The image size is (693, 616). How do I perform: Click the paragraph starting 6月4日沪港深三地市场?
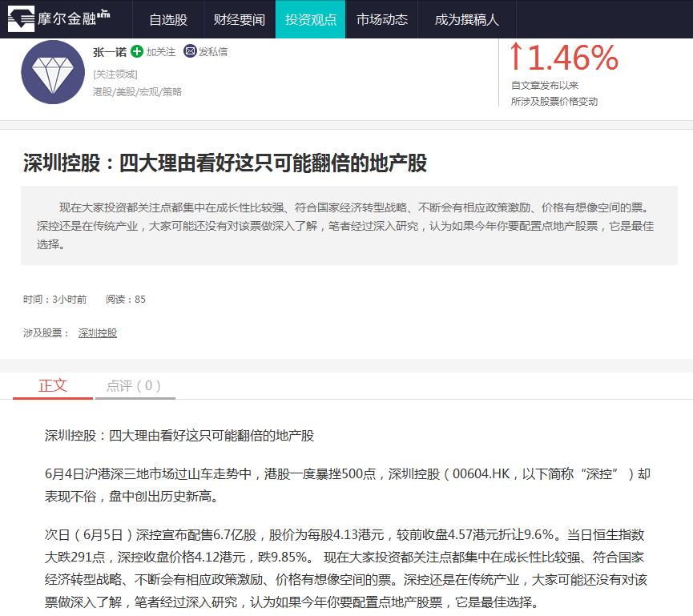pos(348,485)
